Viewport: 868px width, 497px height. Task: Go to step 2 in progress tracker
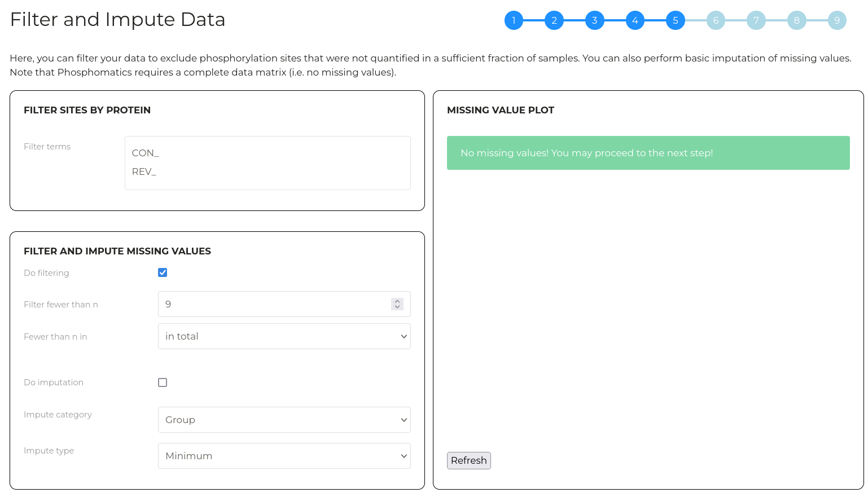(x=554, y=20)
